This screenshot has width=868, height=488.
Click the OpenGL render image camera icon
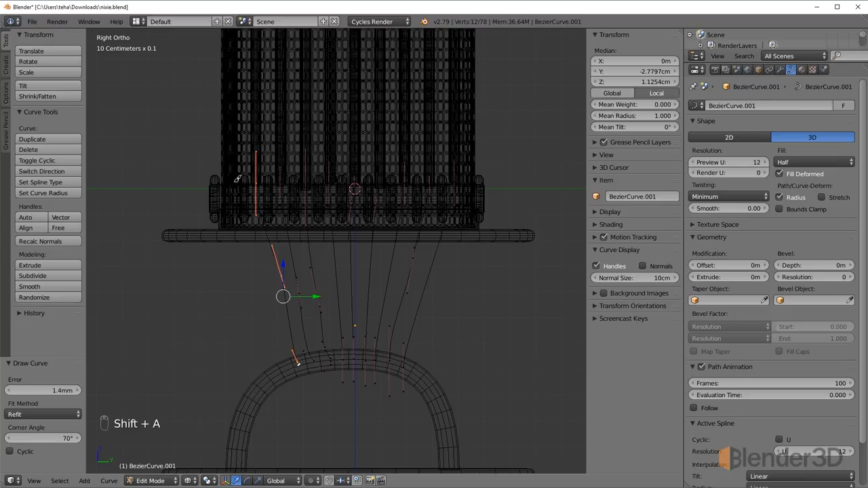click(370, 481)
